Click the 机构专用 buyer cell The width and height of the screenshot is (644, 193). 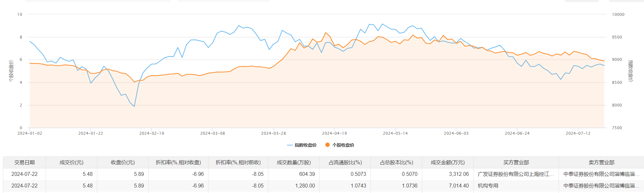click(488, 186)
